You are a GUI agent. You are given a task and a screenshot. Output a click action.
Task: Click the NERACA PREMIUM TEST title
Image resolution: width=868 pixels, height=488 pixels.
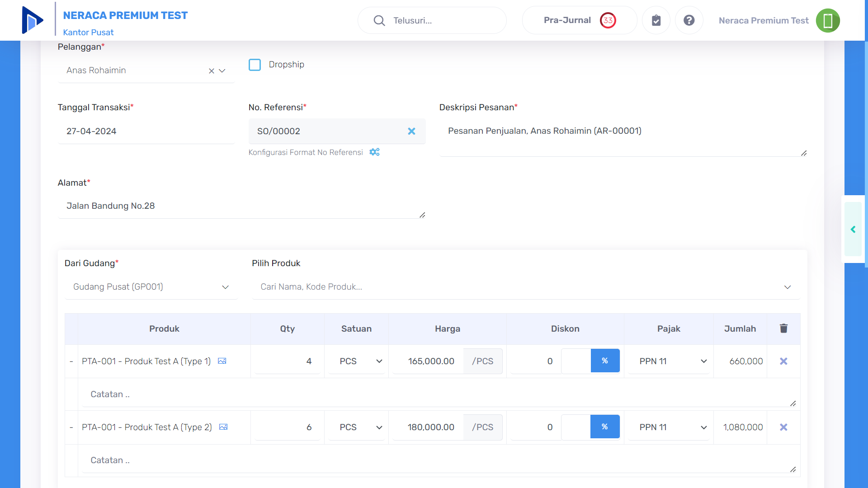click(x=125, y=15)
